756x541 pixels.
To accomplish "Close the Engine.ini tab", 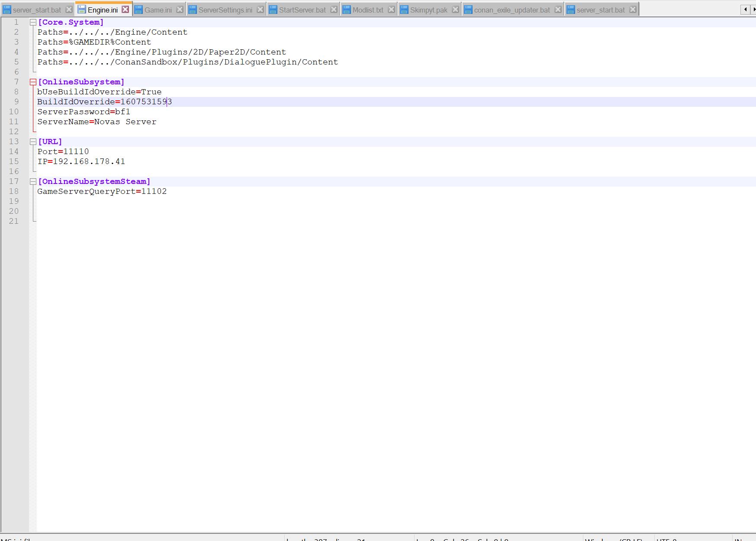I will [125, 10].
